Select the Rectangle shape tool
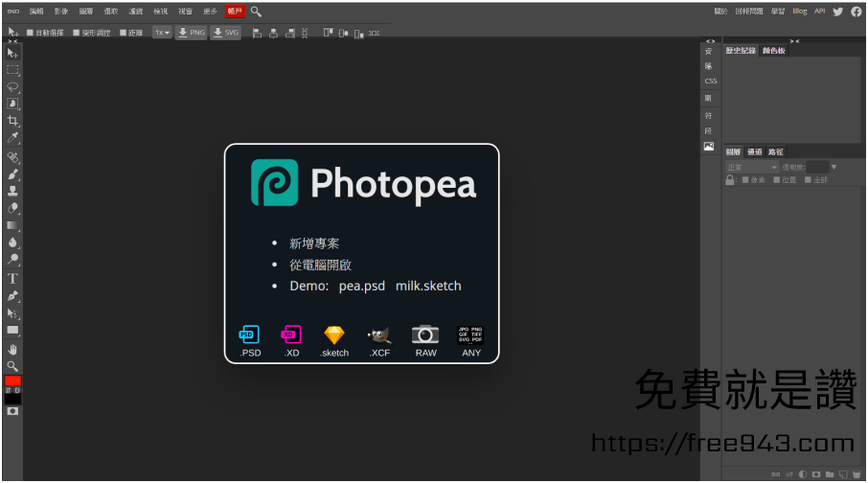 12,330
